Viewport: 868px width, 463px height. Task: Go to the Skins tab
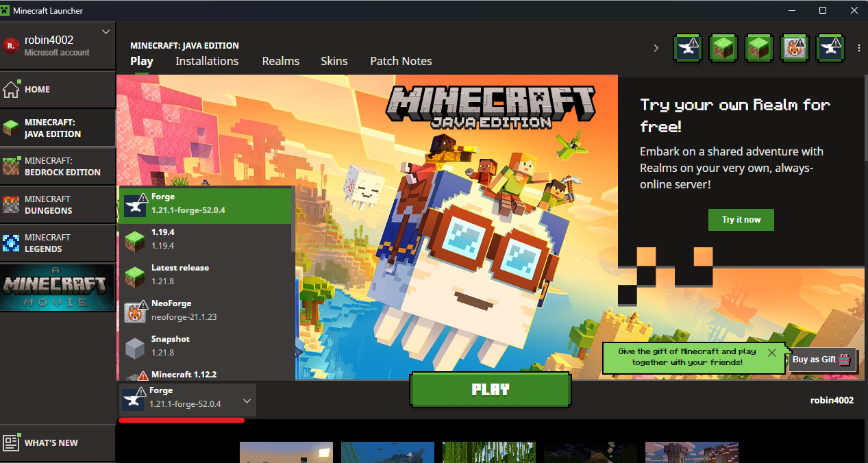[334, 61]
